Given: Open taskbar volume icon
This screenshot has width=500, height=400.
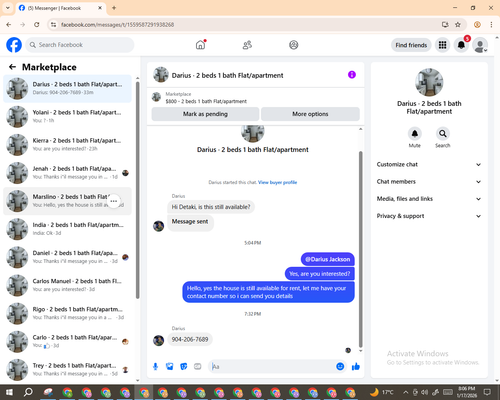Looking at the screenshot, I should pyautogui.click(x=425, y=392).
